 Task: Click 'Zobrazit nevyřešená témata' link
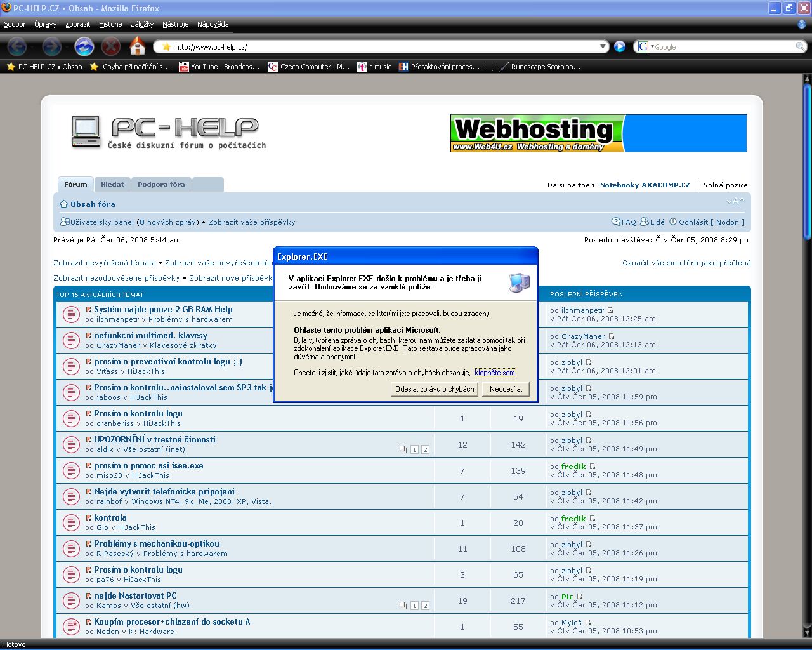(x=105, y=263)
